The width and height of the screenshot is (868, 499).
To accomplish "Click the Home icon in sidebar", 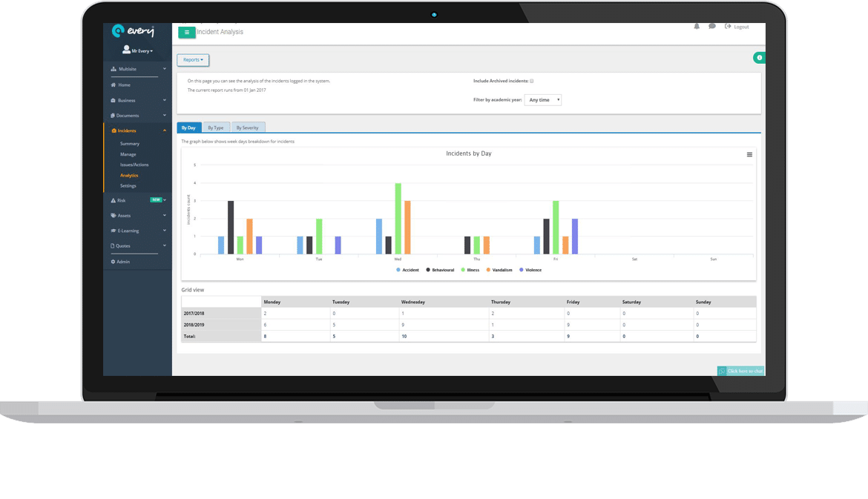I will (114, 85).
